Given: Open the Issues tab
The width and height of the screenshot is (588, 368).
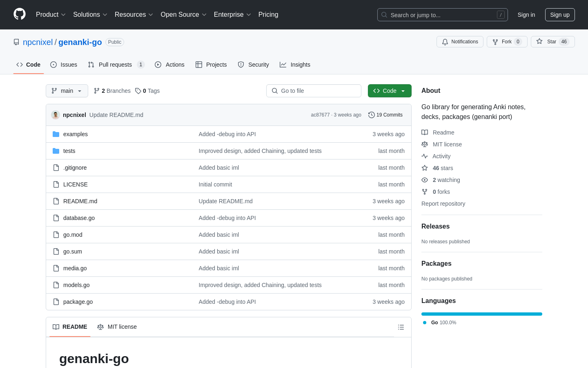Looking at the screenshot, I should click(64, 65).
